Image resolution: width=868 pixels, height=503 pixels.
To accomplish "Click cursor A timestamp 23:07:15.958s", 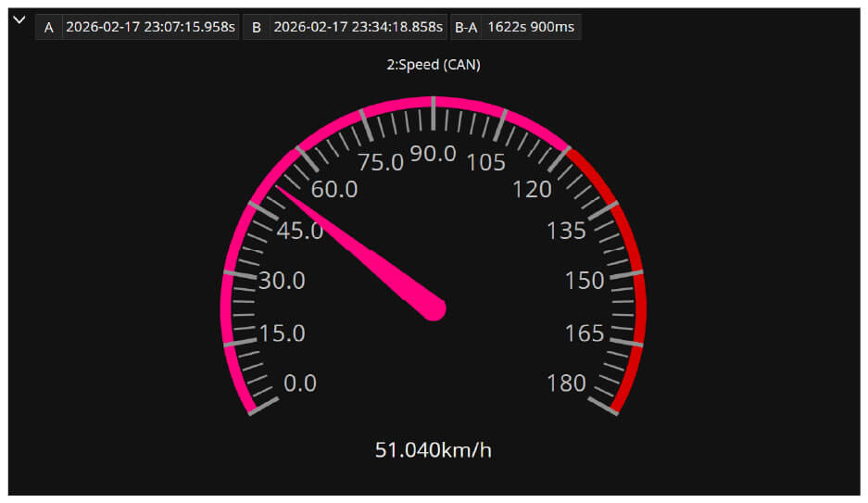I will (x=151, y=27).
